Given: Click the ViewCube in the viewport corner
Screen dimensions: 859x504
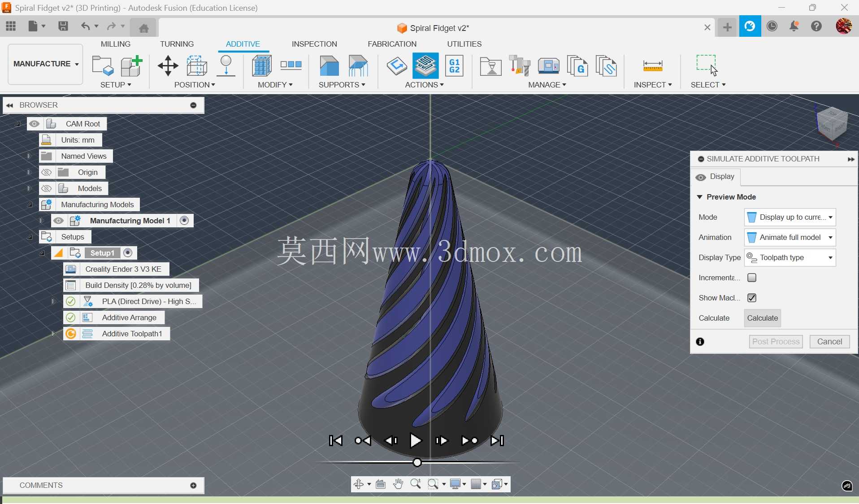Looking at the screenshot, I should pyautogui.click(x=832, y=124).
